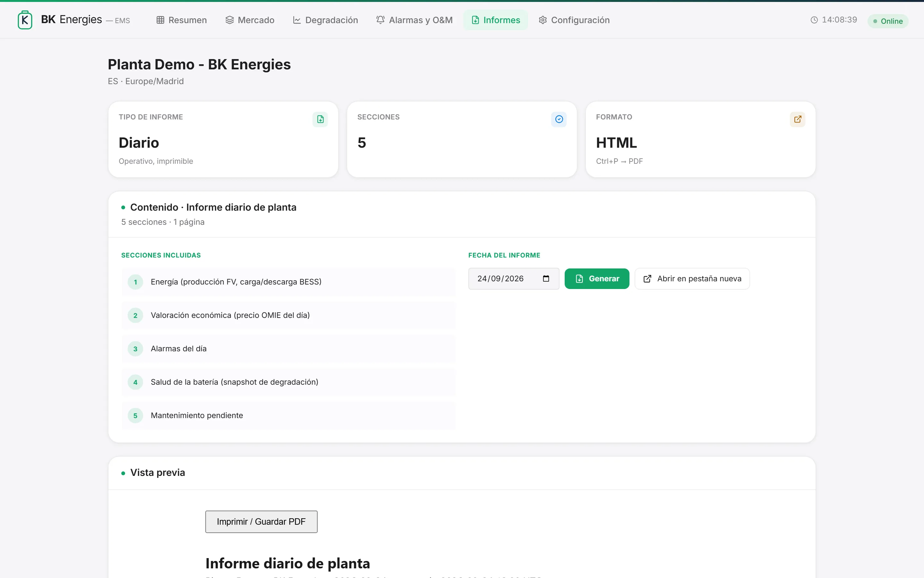924x578 pixels.
Task: Select section 4 Salud de la batería row
Action: point(288,382)
